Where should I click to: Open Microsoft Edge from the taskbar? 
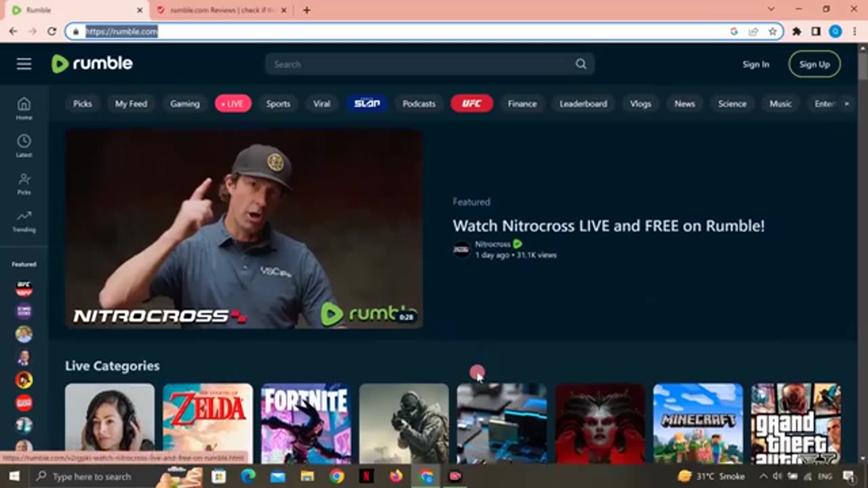click(x=248, y=476)
